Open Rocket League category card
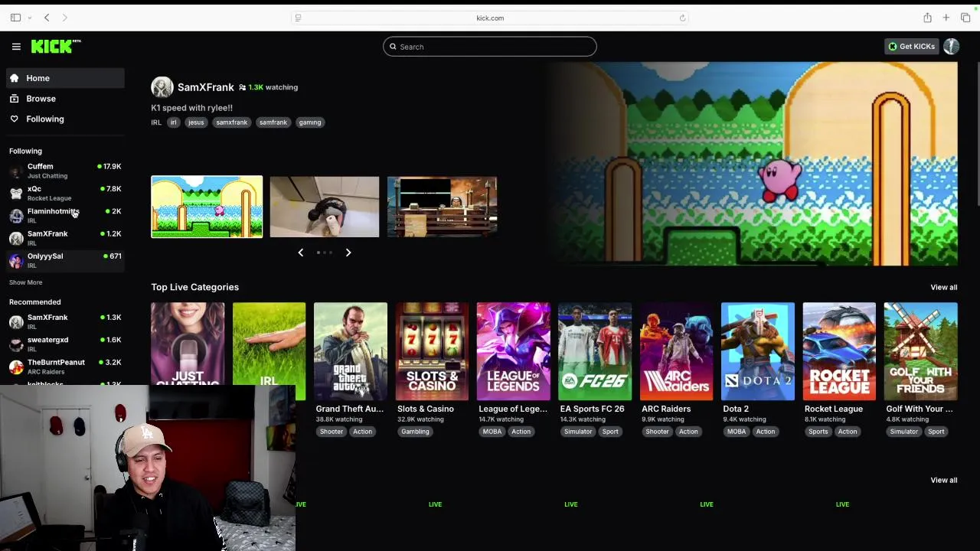The height and width of the screenshot is (551, 980). 839,350
